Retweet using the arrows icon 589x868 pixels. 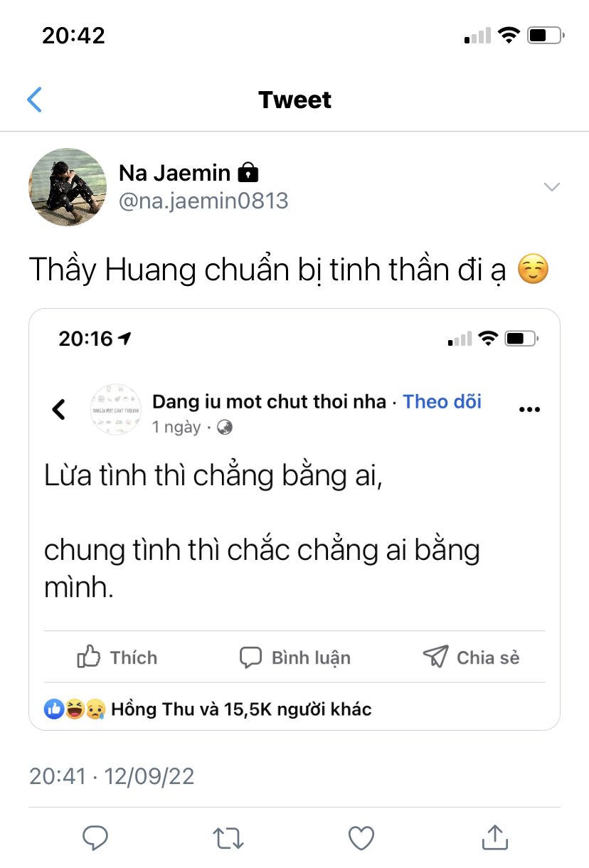click(228, 839)
